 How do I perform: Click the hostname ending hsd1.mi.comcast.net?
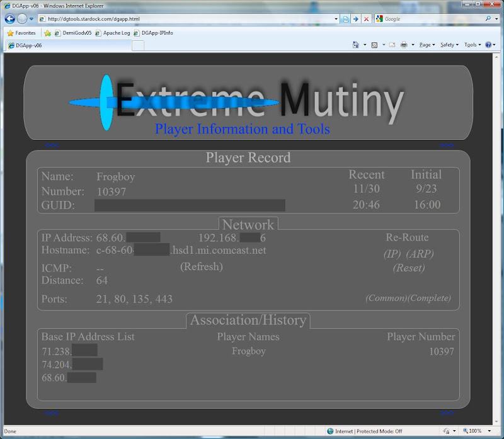[181, 250]
